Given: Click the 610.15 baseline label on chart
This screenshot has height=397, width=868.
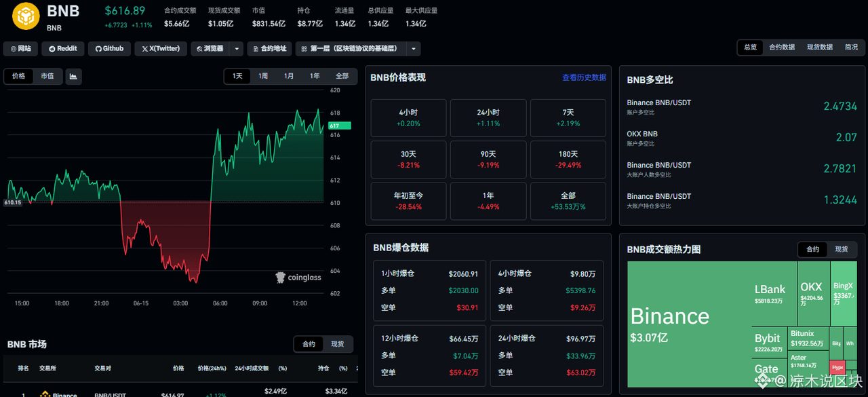Looking at the screenshot, I should point(12,202).
